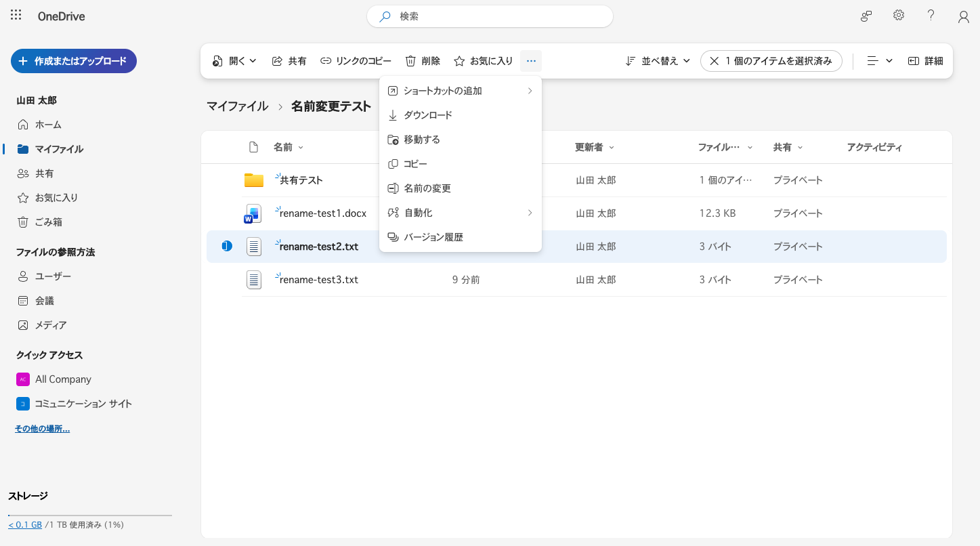The height and width of the screenshot is (546, 980).
Task: Click the マイファイル breadcrumb
Action: [238, 106]
